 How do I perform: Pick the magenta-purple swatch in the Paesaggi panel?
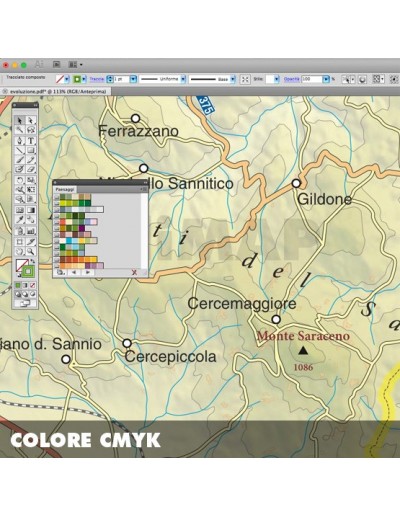tap(82, 228)
